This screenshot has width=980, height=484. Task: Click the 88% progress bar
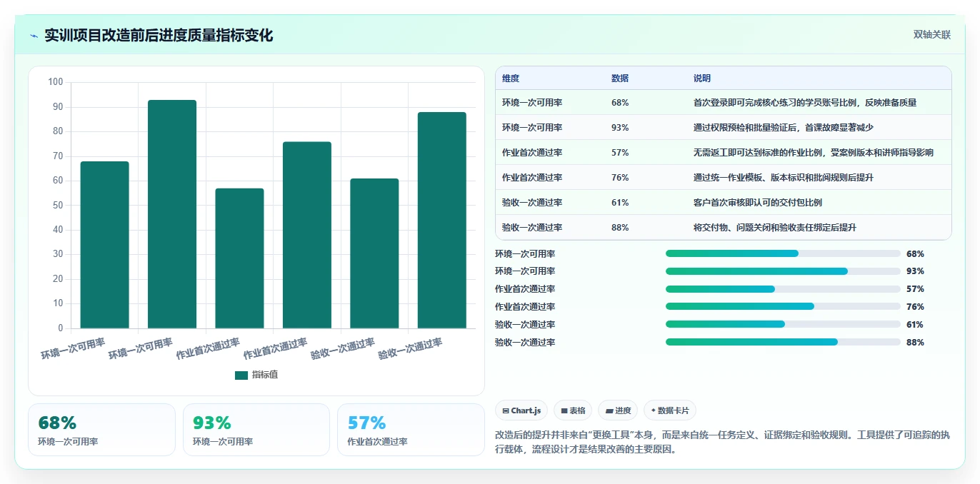coord(783,342)
